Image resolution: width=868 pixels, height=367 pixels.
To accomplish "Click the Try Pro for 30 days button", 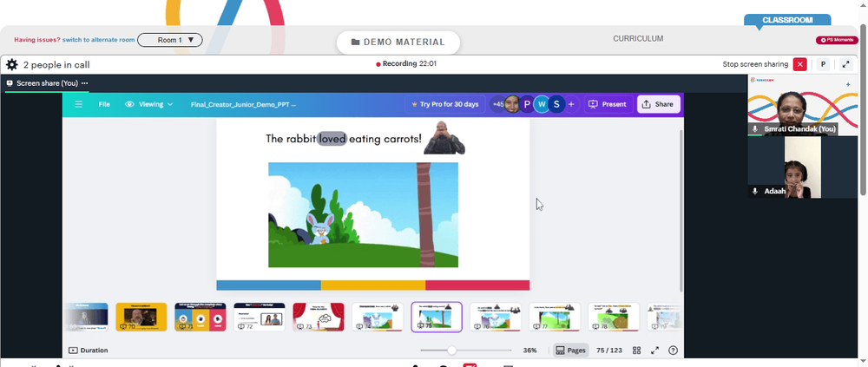I will [x=445, y=104].
